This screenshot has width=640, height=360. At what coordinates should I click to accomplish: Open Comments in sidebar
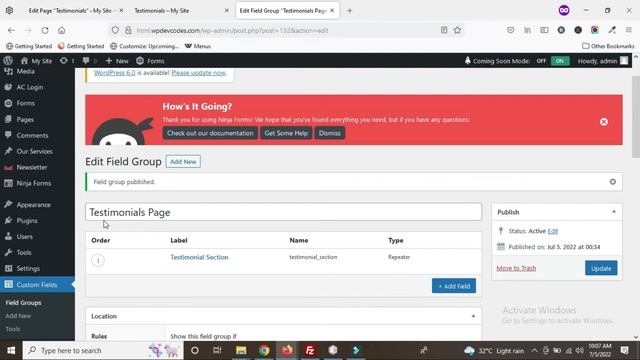click(32, 136)
